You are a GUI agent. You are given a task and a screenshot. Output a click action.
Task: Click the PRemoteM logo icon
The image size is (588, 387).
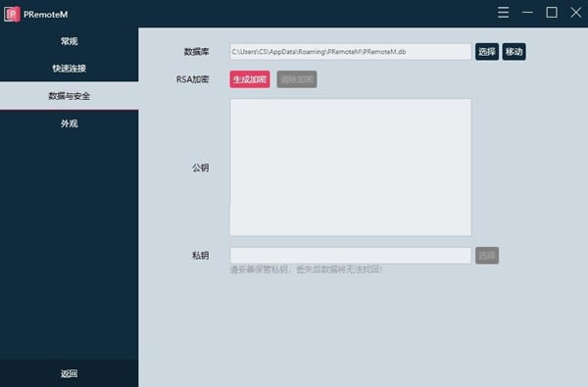tap(12, 14)
